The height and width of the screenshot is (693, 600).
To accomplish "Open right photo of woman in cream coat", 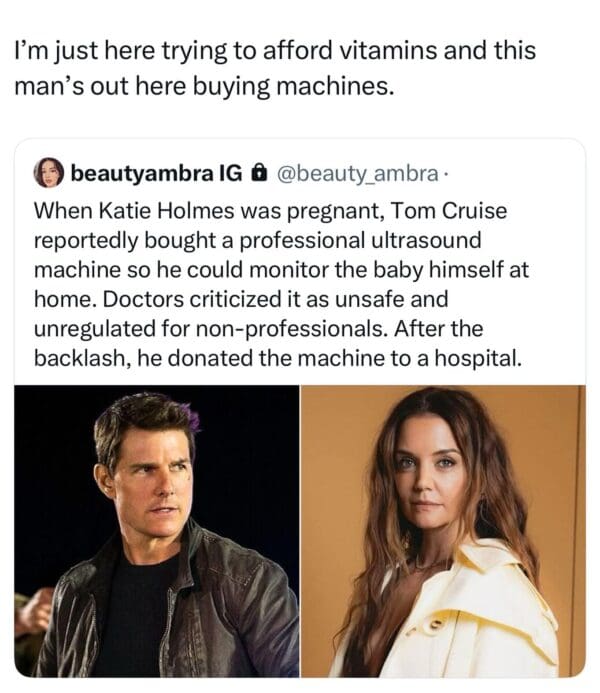I will 443,530.
